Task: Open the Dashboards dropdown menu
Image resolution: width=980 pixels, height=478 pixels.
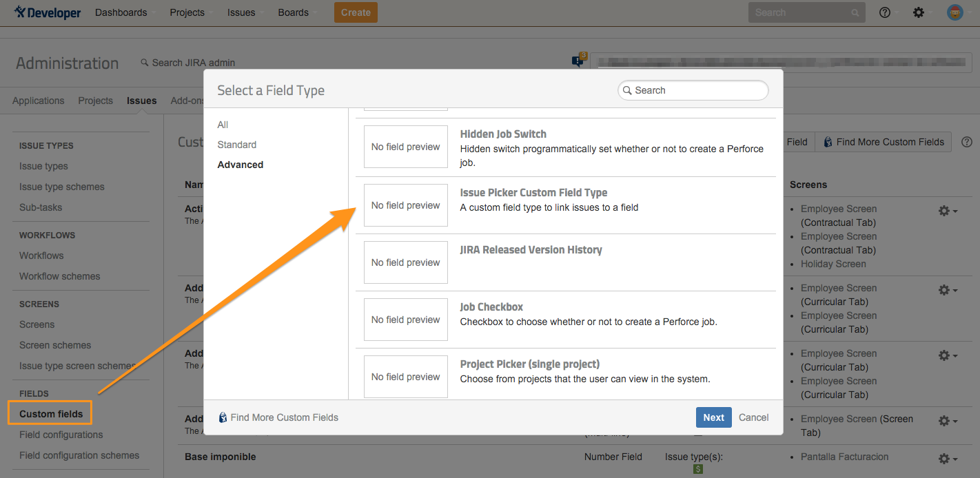Action: (x=125, y=12)
